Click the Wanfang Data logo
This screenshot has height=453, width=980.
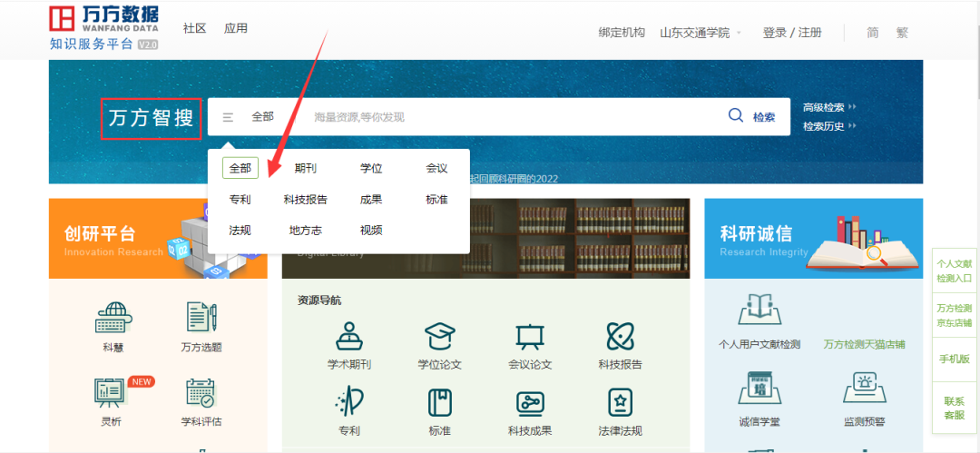point(103,29)
